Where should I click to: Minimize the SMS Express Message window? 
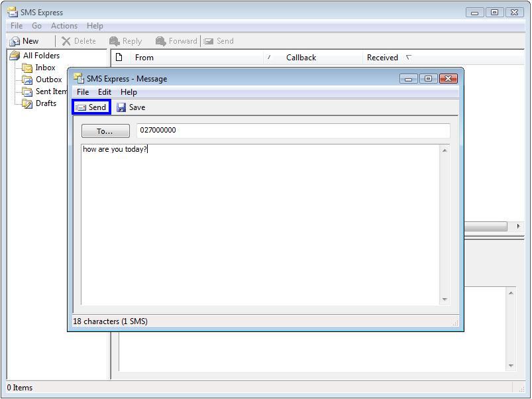click(409, 79)
